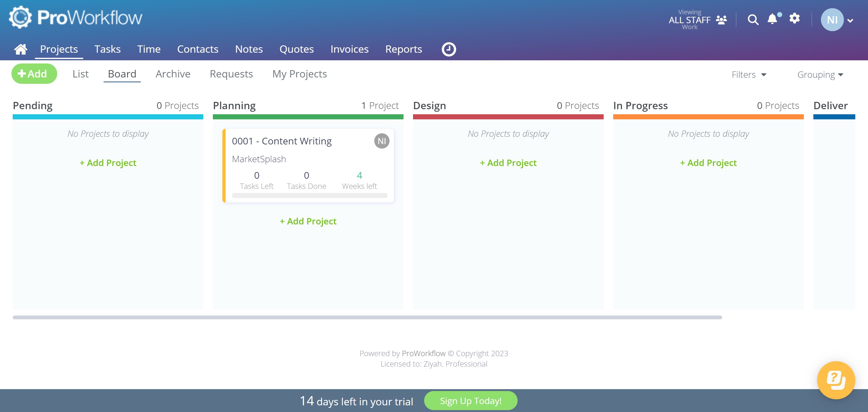This screenshot has height=412, width=868.
Task: Open the timer clock icon
Action: [449, 49]
